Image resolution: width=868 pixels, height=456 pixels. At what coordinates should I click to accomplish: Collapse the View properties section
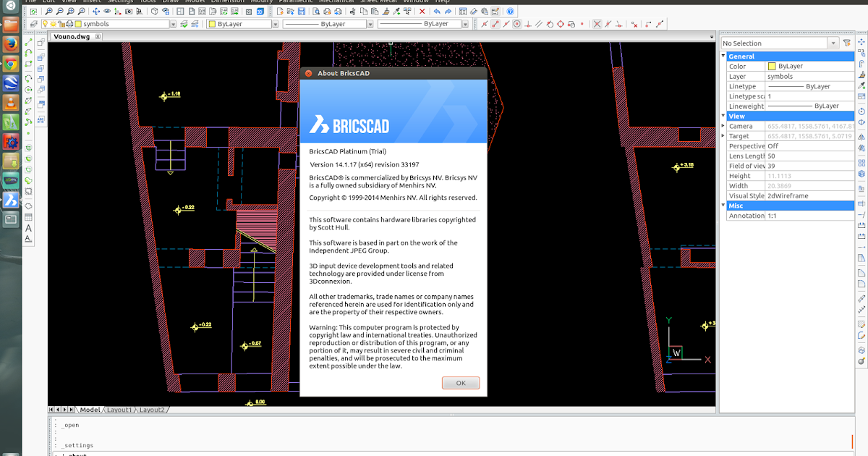[724, 116]
